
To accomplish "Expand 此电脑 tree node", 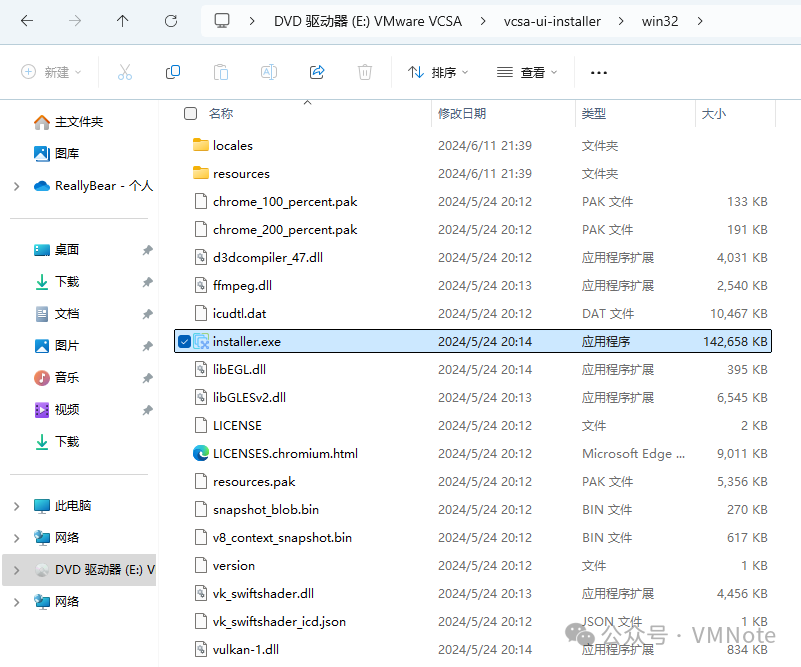I will [16, 506].
